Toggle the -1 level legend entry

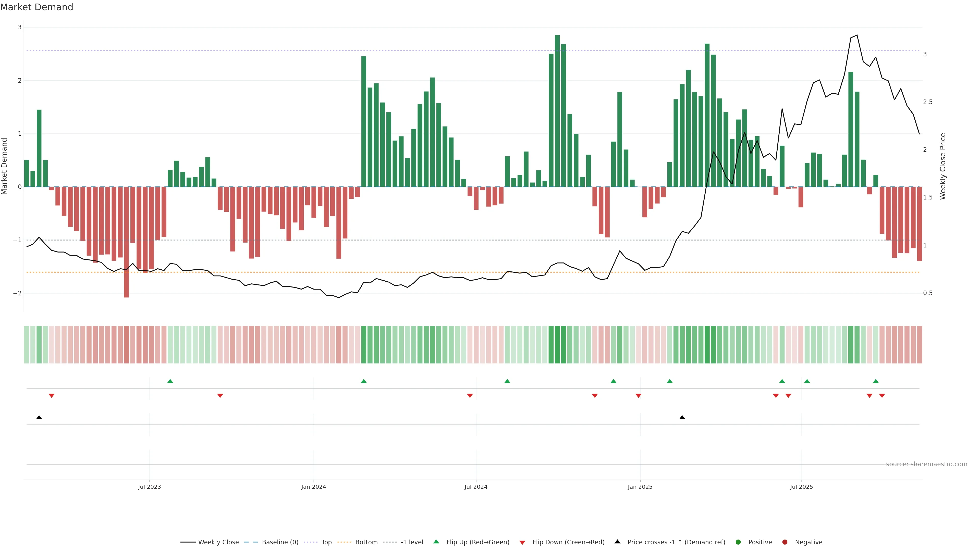pos(412,542)
